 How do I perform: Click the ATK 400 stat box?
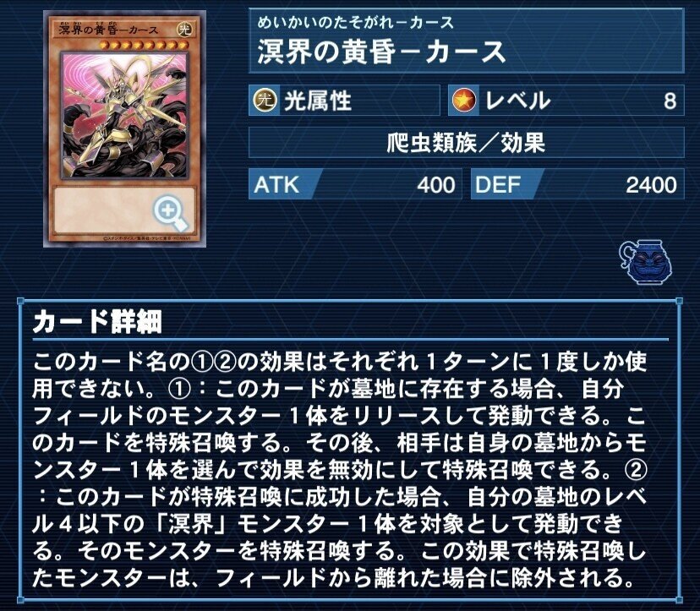click(x=355, y=184)
